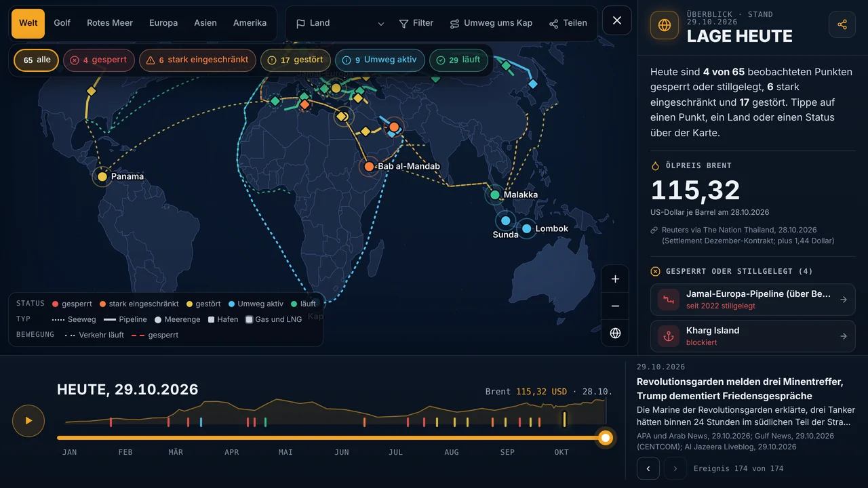Go to the previous event
The image size is (868, 488).
pyautogui.click(x=648, y=468)
